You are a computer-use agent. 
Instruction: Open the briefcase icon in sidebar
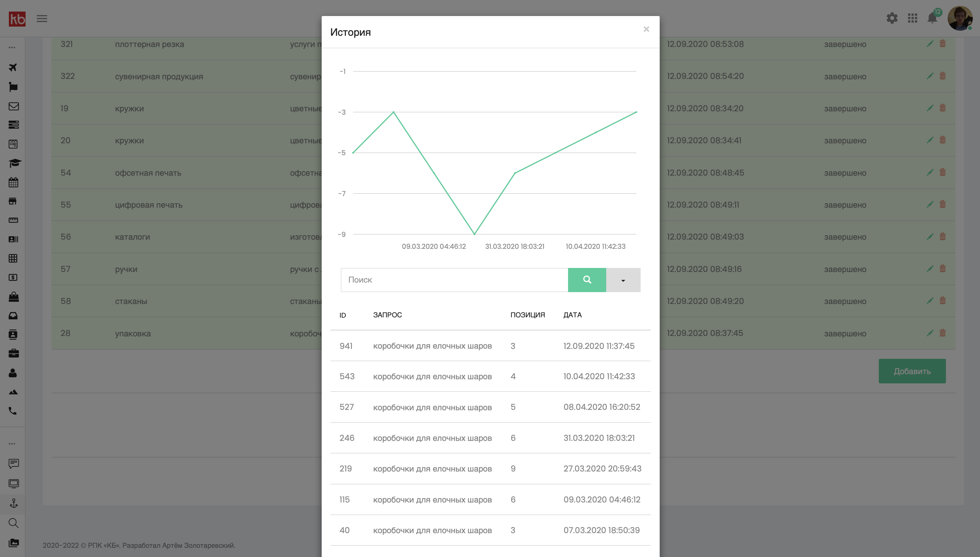click(x=13, y=353)
